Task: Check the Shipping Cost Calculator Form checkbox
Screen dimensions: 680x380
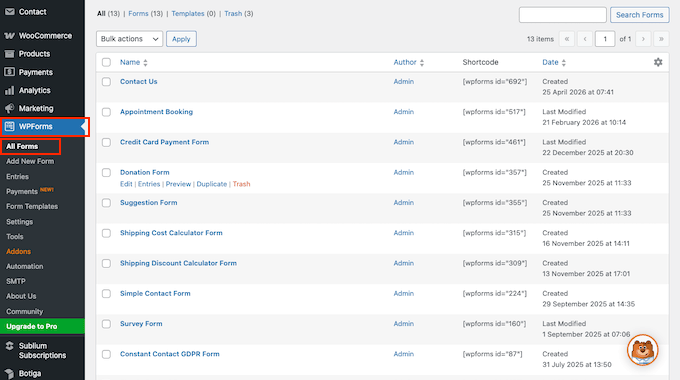Action: pos(106,233)
